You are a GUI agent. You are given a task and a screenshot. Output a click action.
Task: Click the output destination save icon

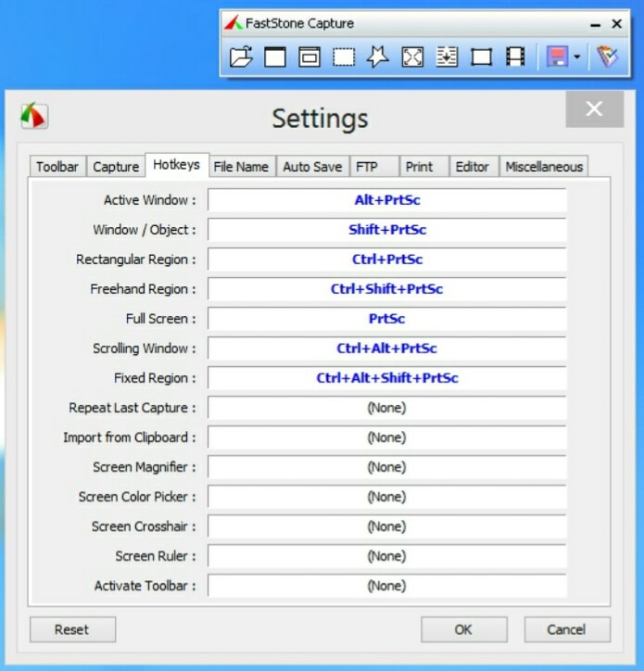(557, 57)
